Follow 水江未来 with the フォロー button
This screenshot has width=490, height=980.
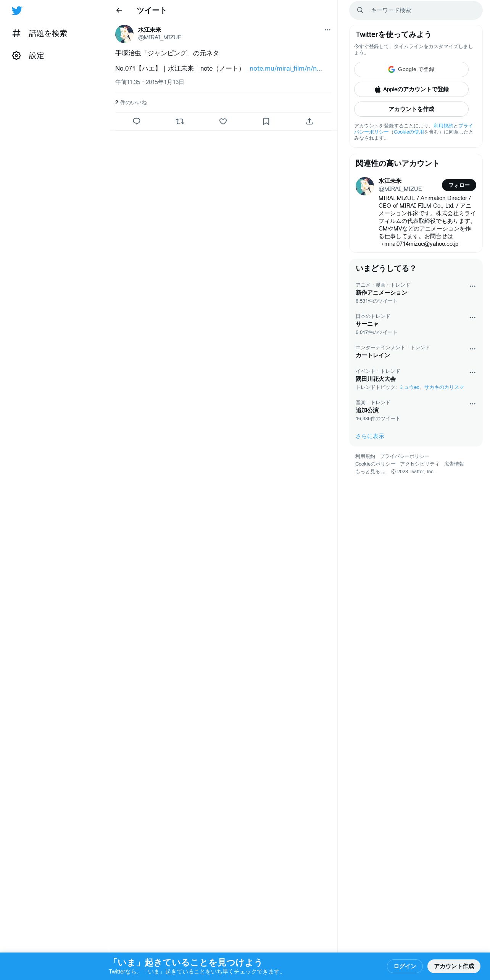click(x=459, y=185)
